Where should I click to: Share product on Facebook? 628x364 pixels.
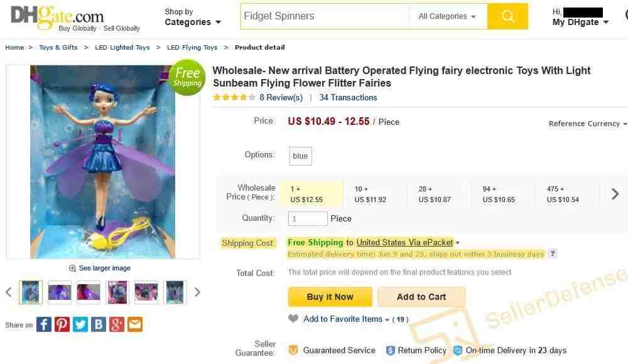(44, 324)
